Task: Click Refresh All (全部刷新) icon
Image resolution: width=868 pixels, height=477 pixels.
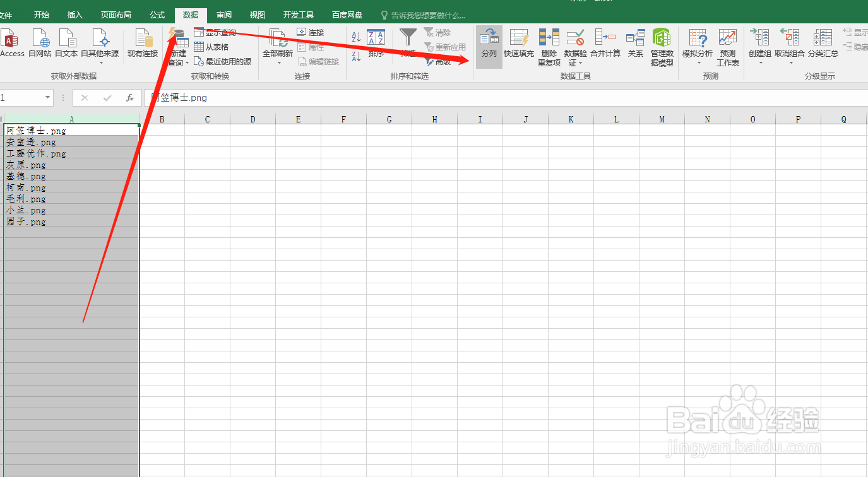Action: tap(278, 38)
